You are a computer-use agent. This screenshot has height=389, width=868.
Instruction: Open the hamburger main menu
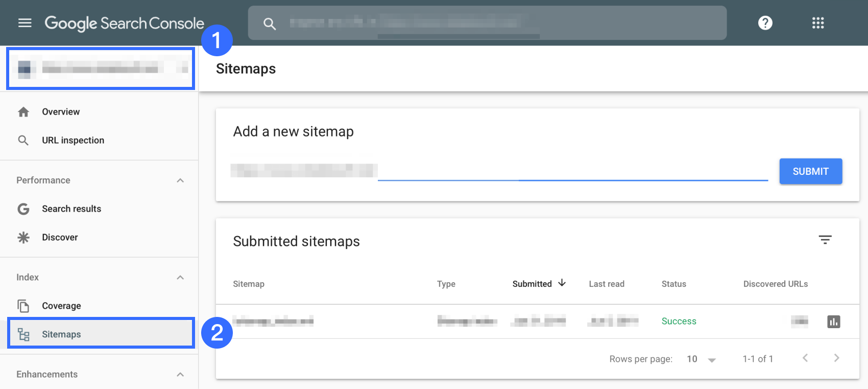(25, 23)
